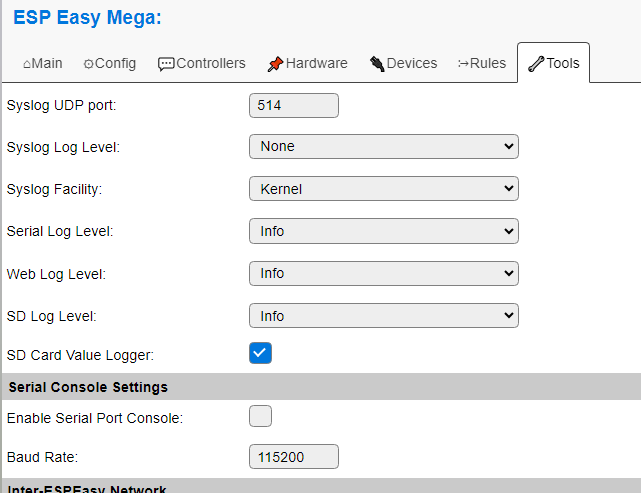641x493 pixels.
Task: Go to the Hardware tab
Action: pyautogui.click(x=307, y=63)
